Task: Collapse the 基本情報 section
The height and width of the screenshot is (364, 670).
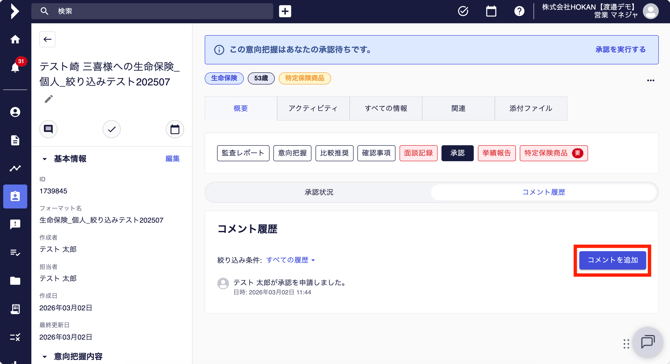Action: point(44,159)
